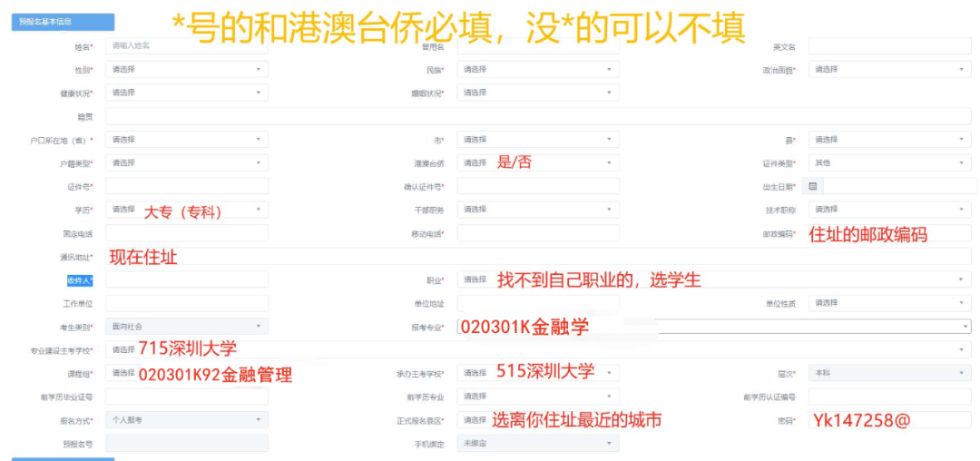Expand the 学历 dropdown

[186, 210]
